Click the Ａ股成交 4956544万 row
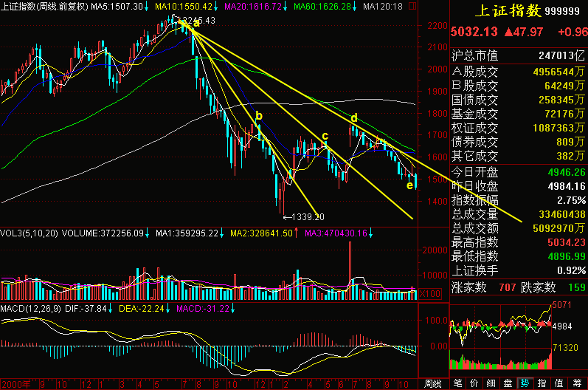This screenshot has height=390, width=588. pyautogui.click(x=518, y=72)
